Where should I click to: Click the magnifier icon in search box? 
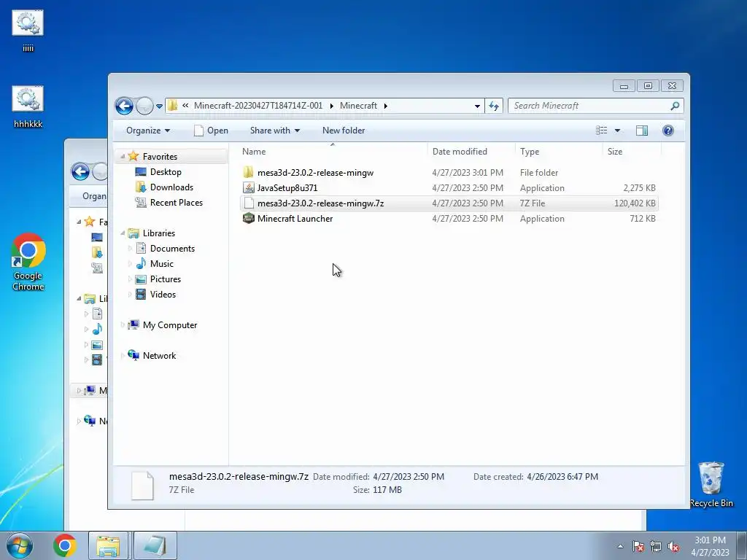coord(675,106)
